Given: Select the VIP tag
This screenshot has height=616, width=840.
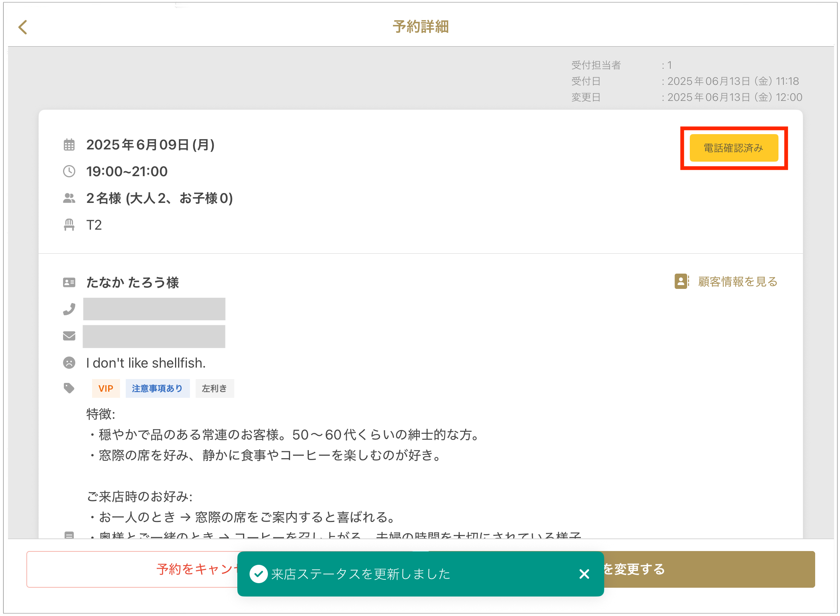Looking at the screenshot, I should click(106, 389).
